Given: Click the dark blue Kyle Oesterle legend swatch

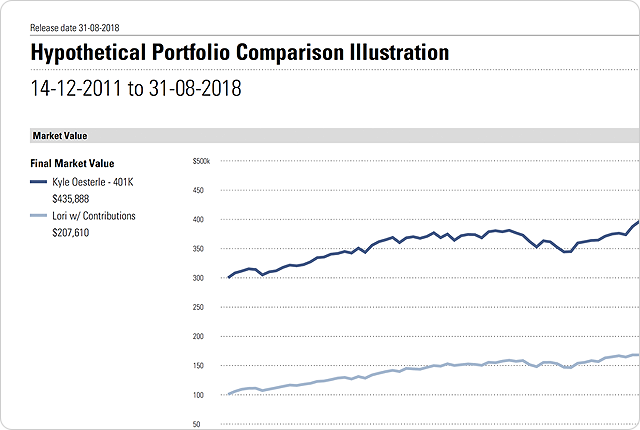Looking at the screenshot, I should point(39,182).
